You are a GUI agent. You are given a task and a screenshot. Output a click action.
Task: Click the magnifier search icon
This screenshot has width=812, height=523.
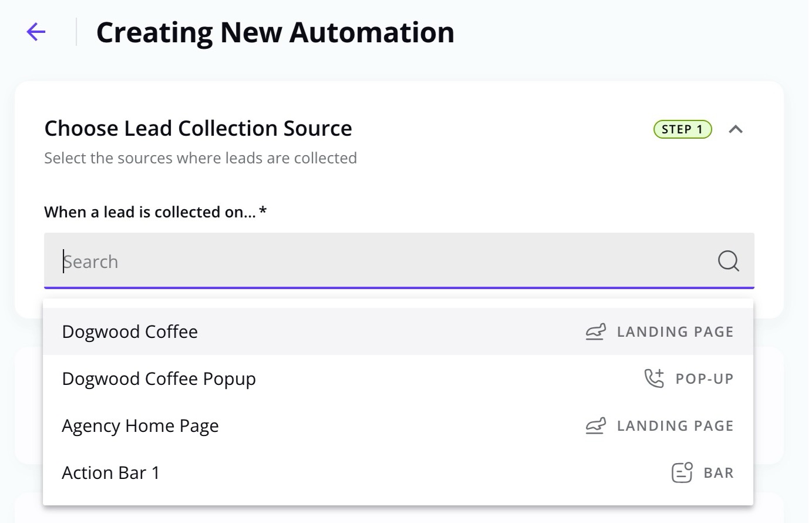[x=728, y=261]
